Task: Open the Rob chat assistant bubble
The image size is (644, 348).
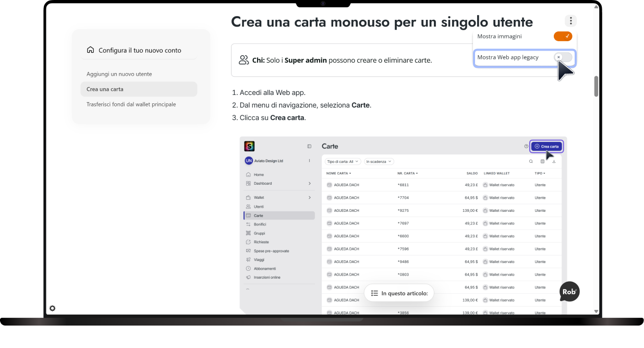Action: point(569,292)
